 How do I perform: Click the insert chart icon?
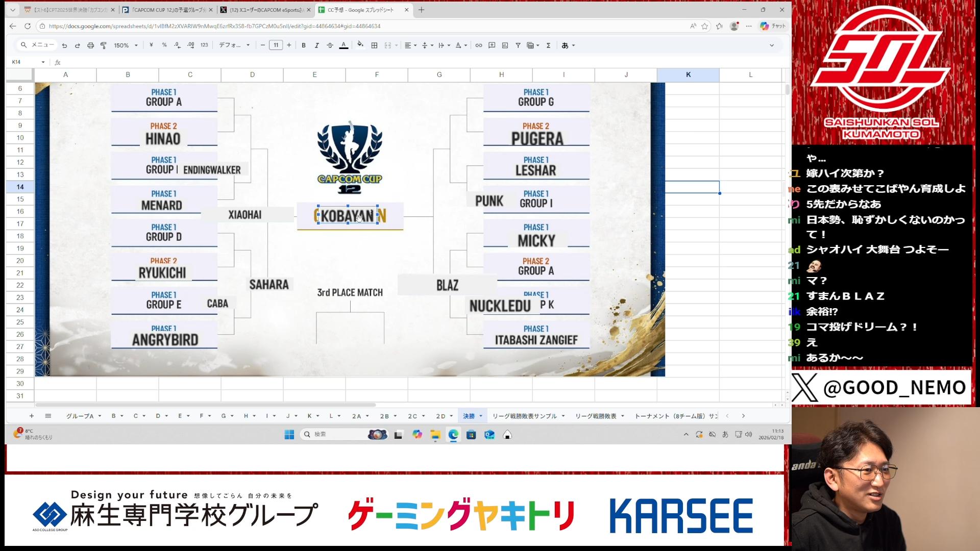tap(505, 45)
